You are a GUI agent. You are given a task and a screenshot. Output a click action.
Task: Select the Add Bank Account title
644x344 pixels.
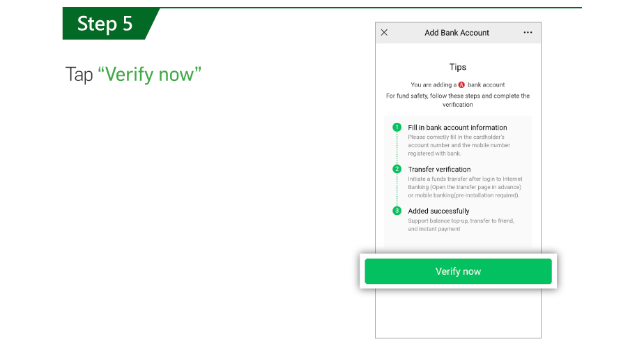(457, 33)
